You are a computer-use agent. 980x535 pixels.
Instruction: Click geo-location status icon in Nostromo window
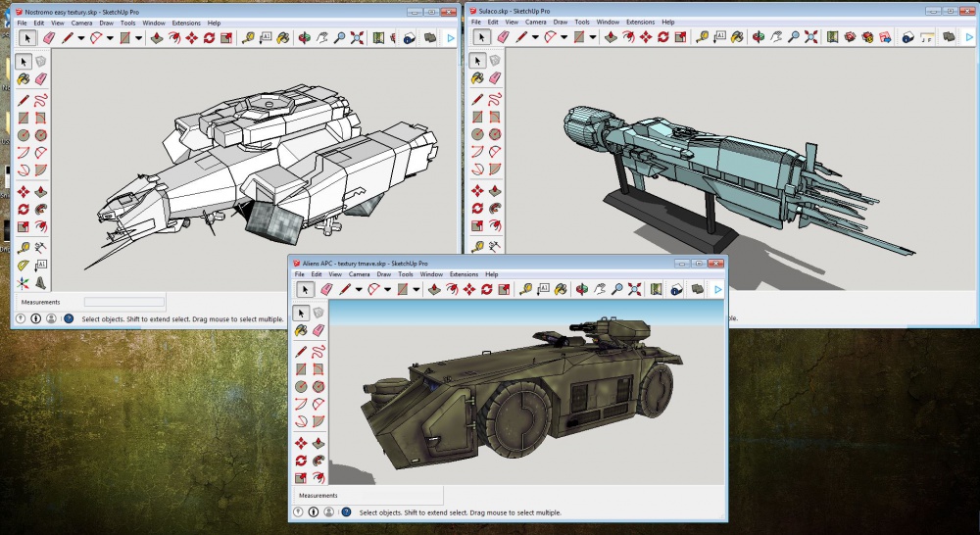coord(21,318)
